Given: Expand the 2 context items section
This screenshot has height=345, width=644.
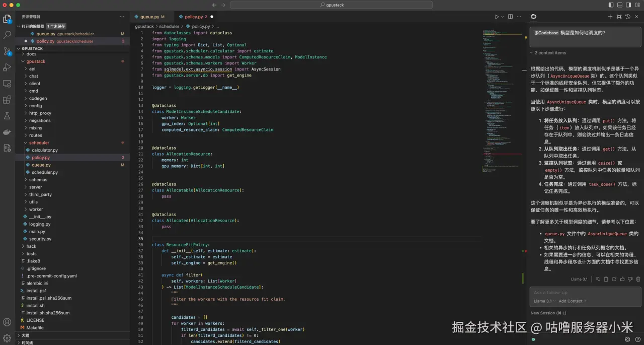Looking at the screenshot, I should (x=549, y=53).
